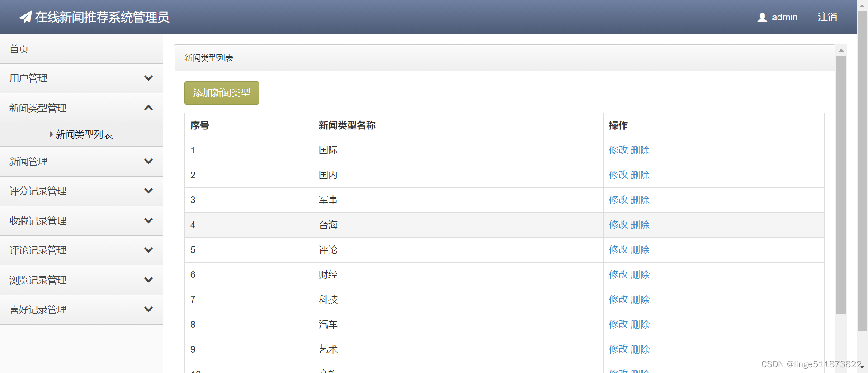Expand the 收藏记录管理 chevron
This screenshot has height=373, width=868.
click(x=148, y=220)
